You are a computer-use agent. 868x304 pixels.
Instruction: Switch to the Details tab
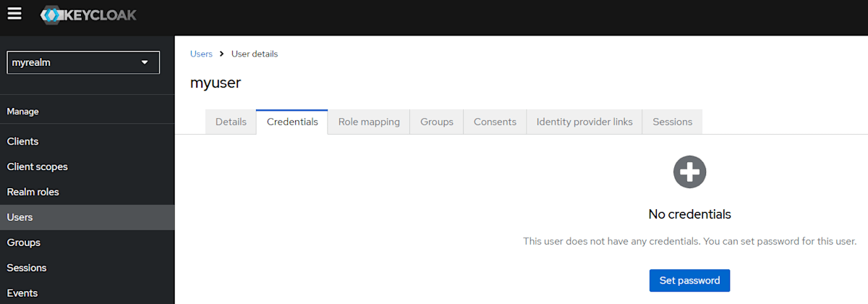(x=231, y=122)
